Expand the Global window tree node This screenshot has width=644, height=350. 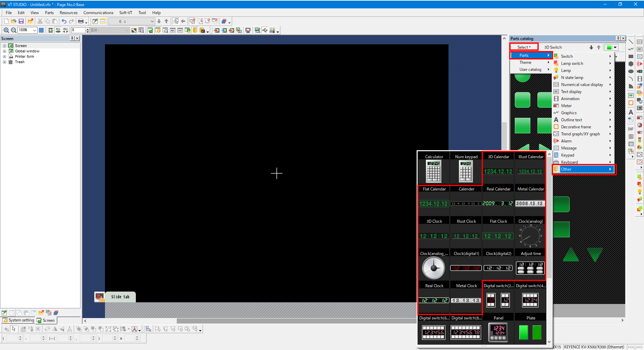click(x=4, y=51)
